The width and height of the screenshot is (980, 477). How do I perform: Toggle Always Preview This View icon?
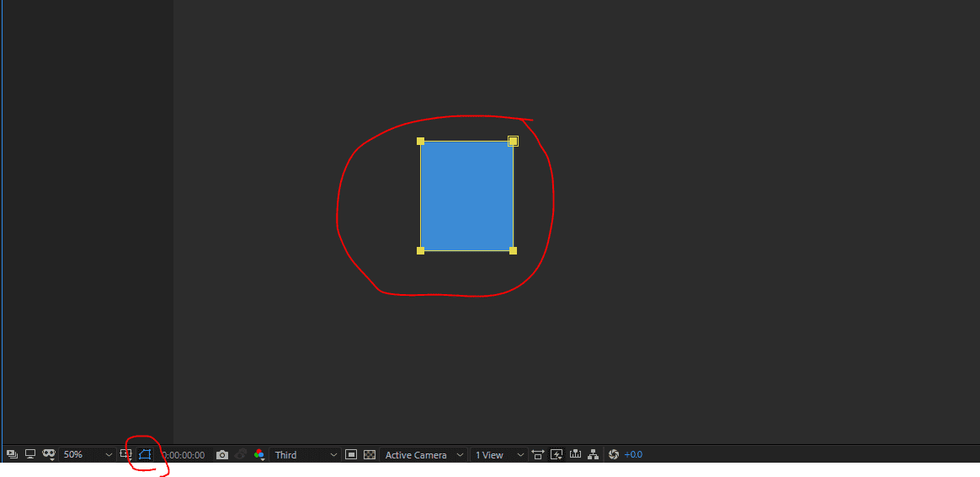point(12,454)
